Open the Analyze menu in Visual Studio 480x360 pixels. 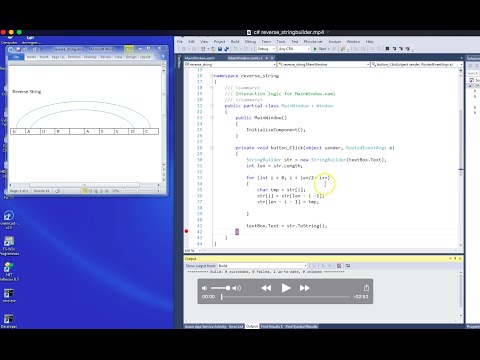pyautogui.click(x=335, y=42)
